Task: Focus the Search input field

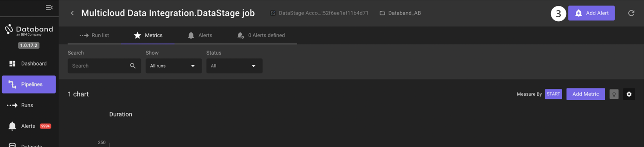Action: click(x=104, y=66)
